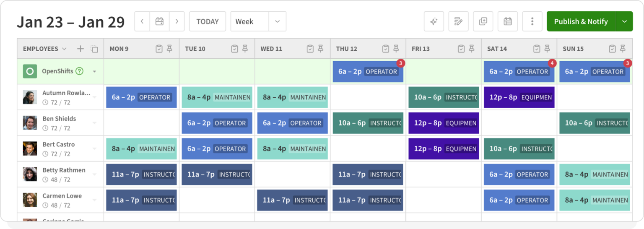The image size is (644, 229).
Task: Add an employee with the plus icon
Action: [x=80, y=49]
